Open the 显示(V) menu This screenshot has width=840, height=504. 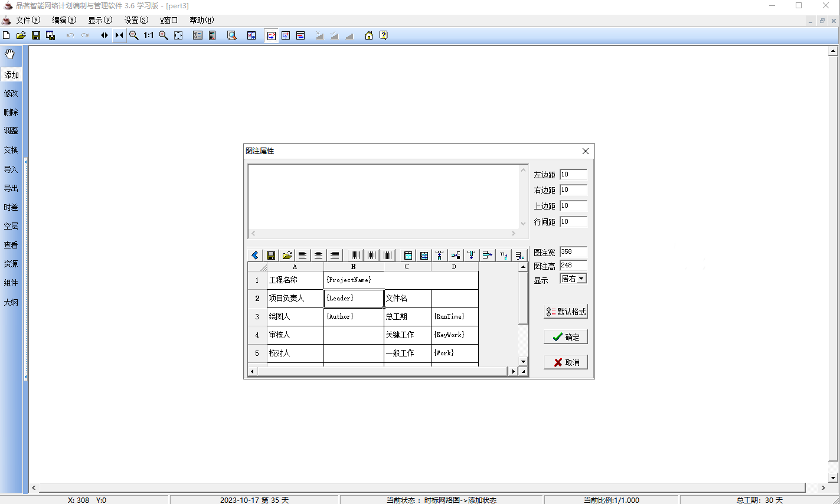click(x=100, y=20)
